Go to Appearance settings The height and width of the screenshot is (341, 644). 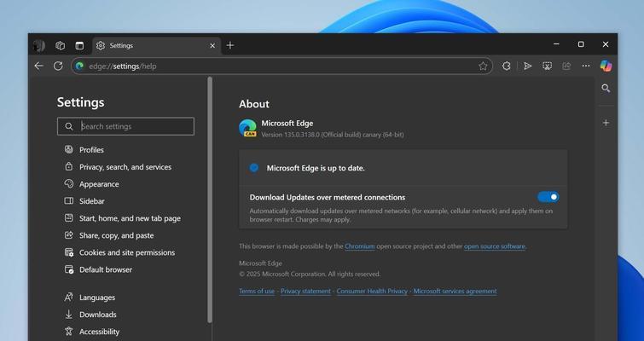(91, 184)
